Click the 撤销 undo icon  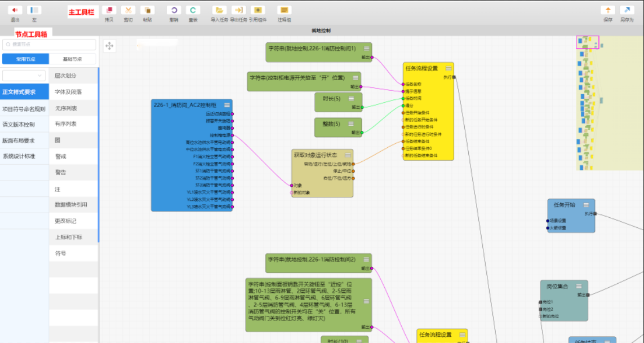point(174,10)
